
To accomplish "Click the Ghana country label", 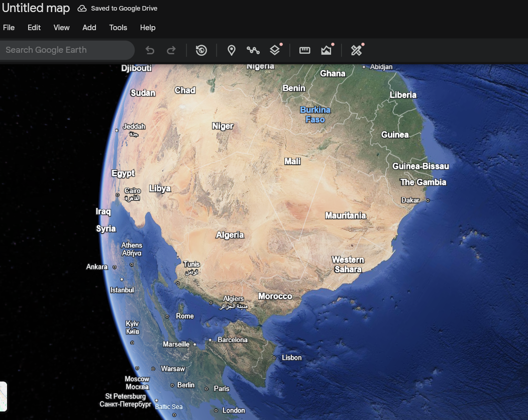I will (333, 73).
